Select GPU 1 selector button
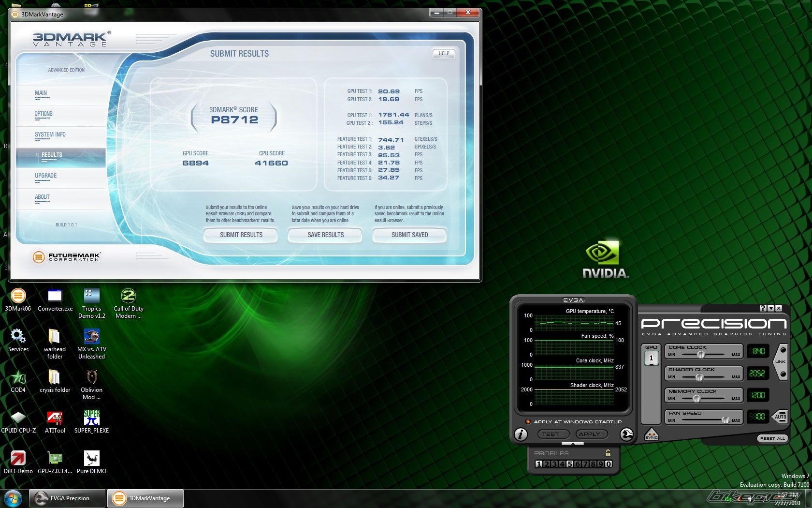 [x=651, y=358]
